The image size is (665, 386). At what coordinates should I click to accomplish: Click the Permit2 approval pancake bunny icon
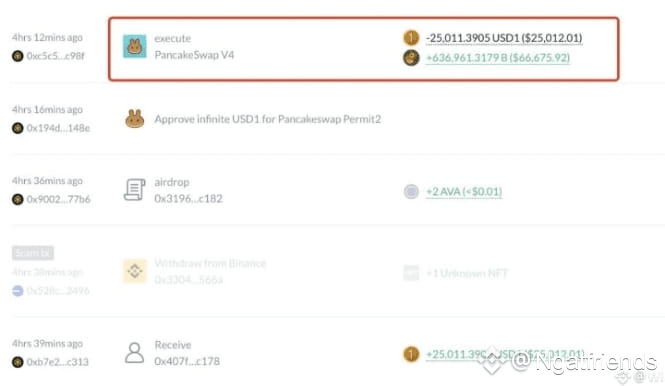pos(134,119)
